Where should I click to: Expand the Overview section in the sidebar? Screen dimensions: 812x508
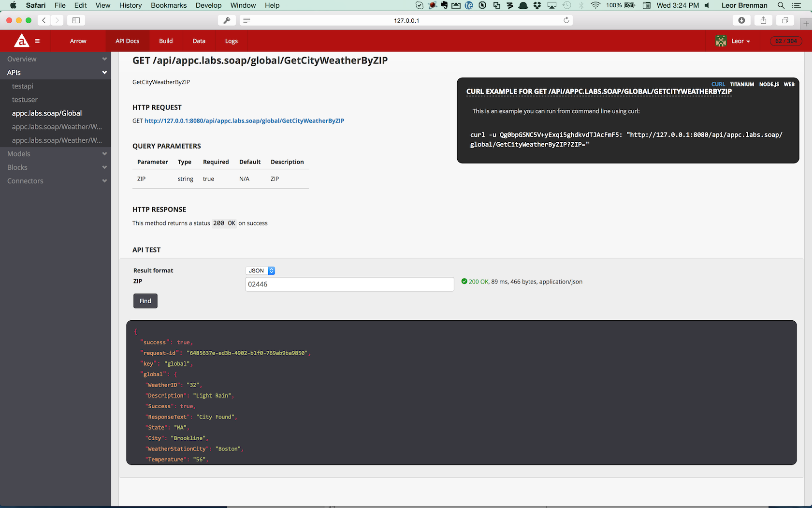tap(56, 59)
